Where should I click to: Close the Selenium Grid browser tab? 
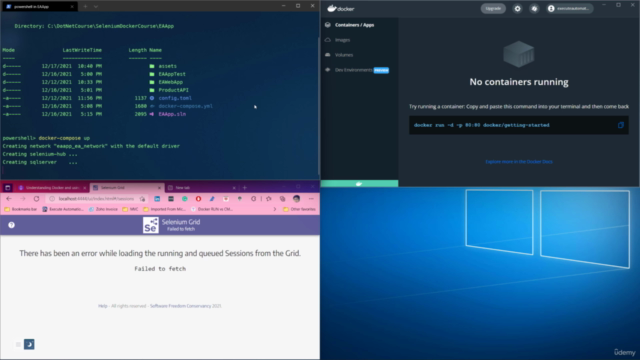pyautogui.click(x=159, y=188)
